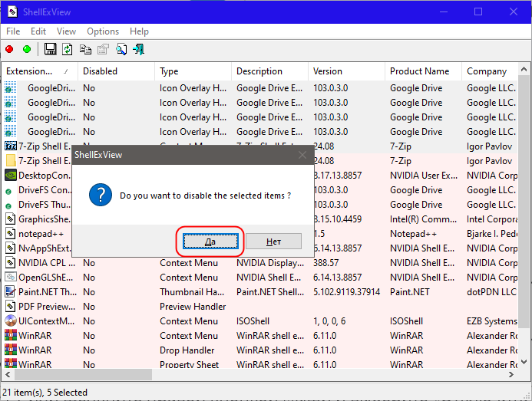Image resolution: width=532 pixels, height=401 pixels.
Task: Click the Property Sheet type cell
Action: (x=189, y=364)
